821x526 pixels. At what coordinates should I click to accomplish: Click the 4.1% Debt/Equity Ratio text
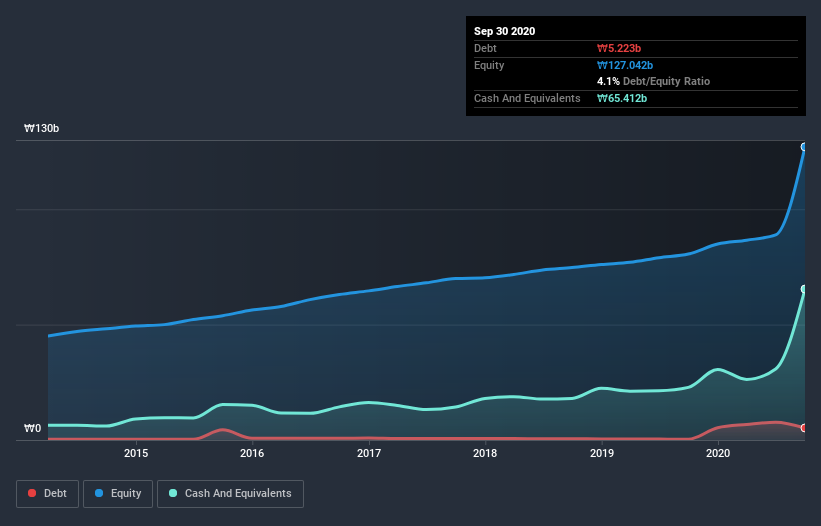click(x=653, y=81)
